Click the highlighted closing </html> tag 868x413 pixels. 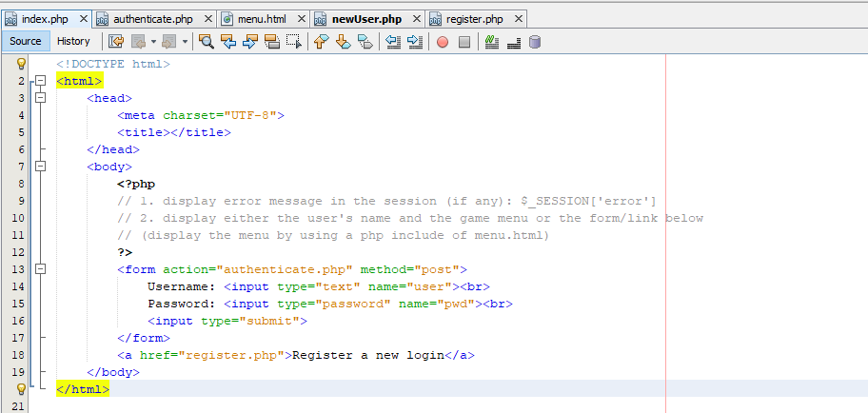coord(83,390)
